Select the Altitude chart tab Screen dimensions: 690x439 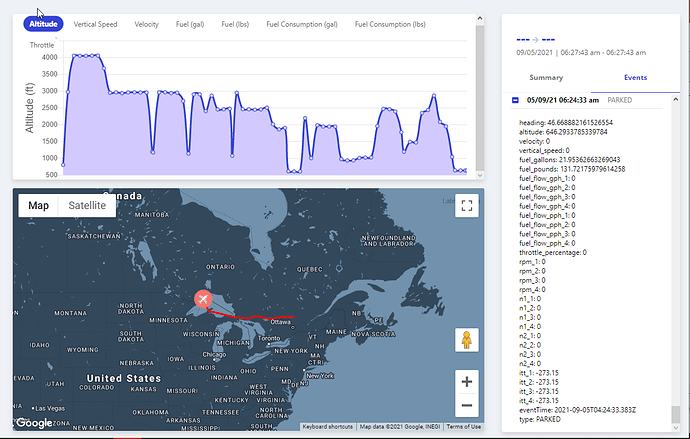[x=43, y=24]
